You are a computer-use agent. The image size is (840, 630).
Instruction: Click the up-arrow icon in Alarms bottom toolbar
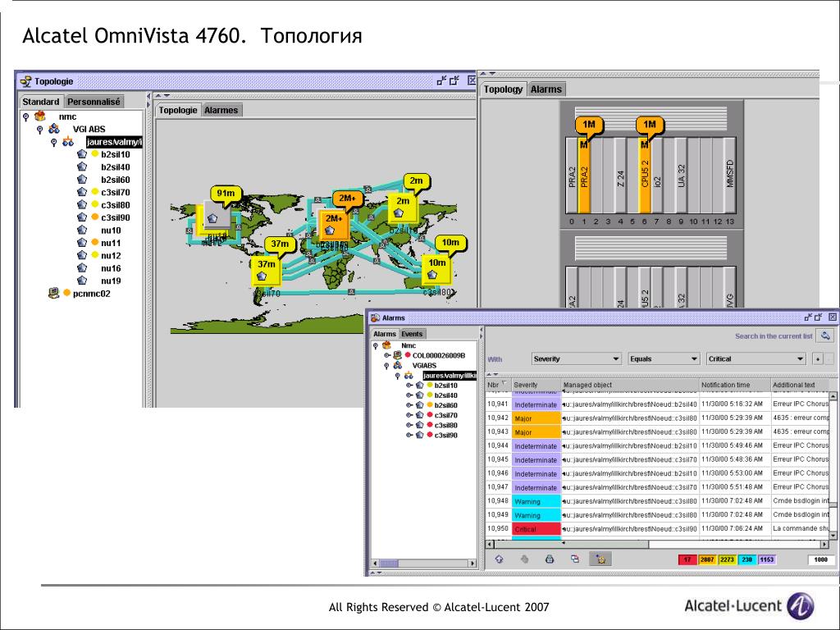pos(500,559)
